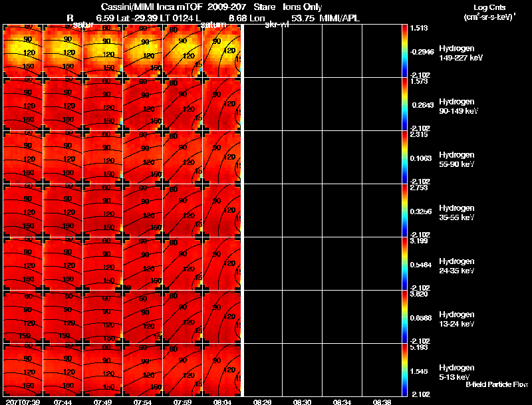
Task: Select the color bar beside Hydrogen 24-35 keV
Action: click(404, 264)
